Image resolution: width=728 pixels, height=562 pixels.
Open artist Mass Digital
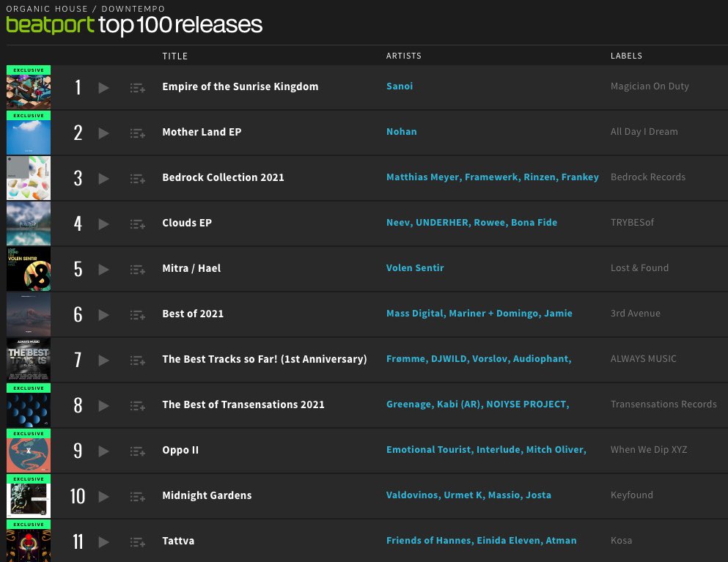415,314
